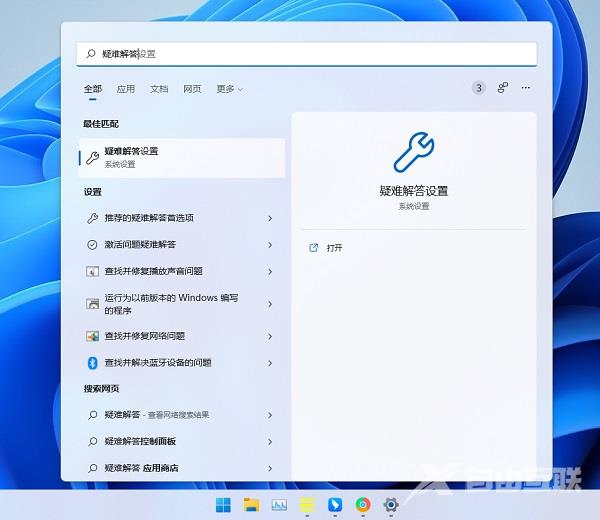Click the network troubleshooter icon
Viewport: 600px width, 520px height.
click(92, 336)
